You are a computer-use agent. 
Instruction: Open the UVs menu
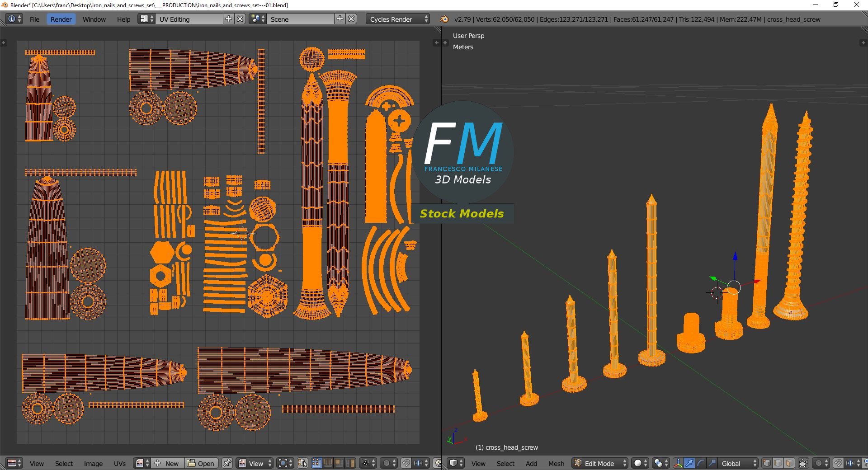pos(120,463)
